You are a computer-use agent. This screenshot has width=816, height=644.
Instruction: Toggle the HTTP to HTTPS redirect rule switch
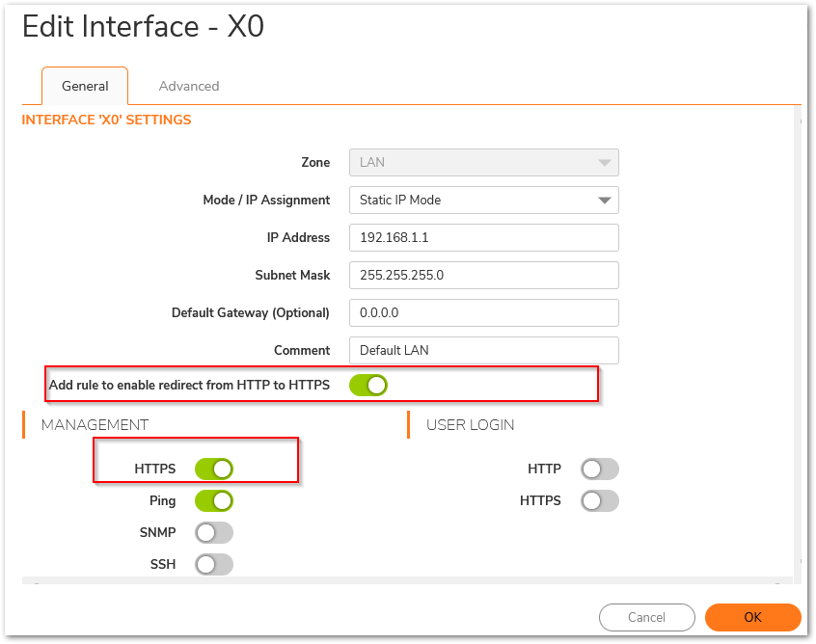(x=368, y=386)
